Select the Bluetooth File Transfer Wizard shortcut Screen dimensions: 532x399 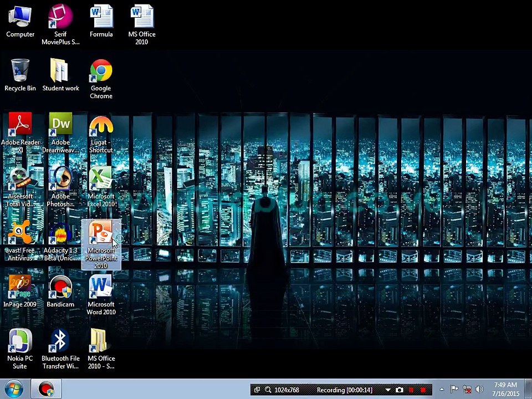[60, 349]
